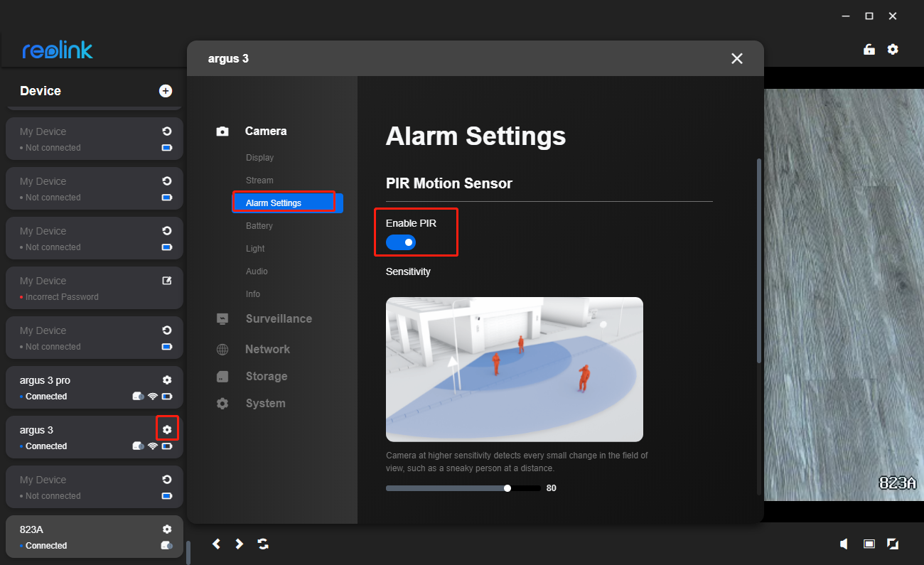Go to next page with right arrow

coord(240,544)
